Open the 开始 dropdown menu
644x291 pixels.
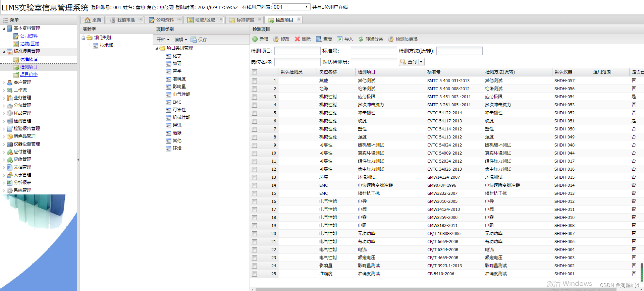pyautogui.click(x=163, y=40)
